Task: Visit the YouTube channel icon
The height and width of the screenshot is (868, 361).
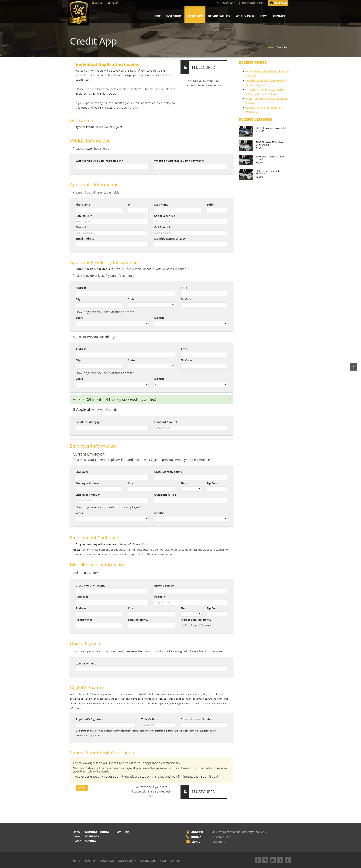Action: coord(273,860)
